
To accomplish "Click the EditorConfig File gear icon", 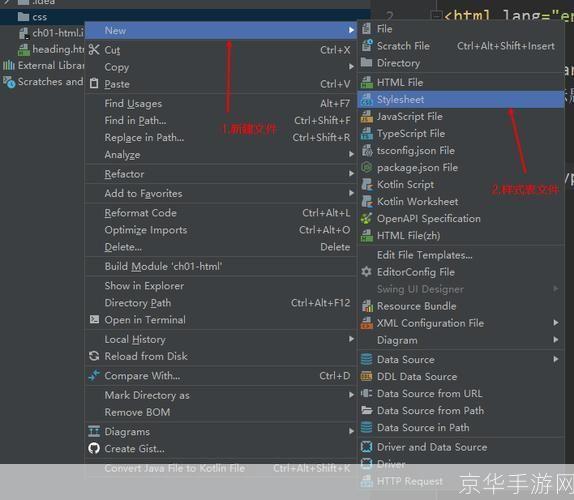I will [366, 272].
